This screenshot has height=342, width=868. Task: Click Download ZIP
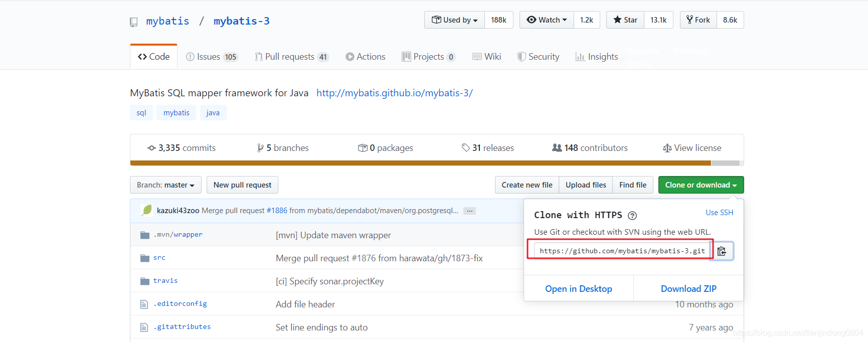[x=688, y=289]
